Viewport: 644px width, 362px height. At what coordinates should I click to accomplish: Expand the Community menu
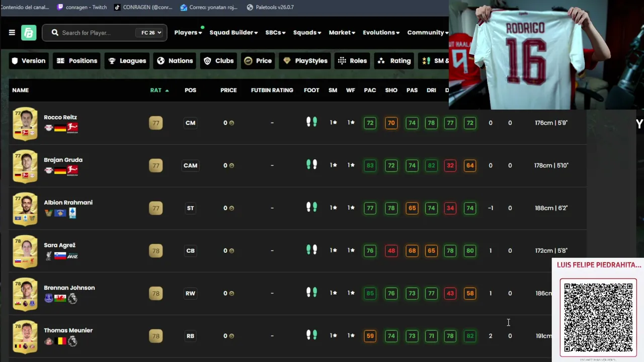coord(428,33)
